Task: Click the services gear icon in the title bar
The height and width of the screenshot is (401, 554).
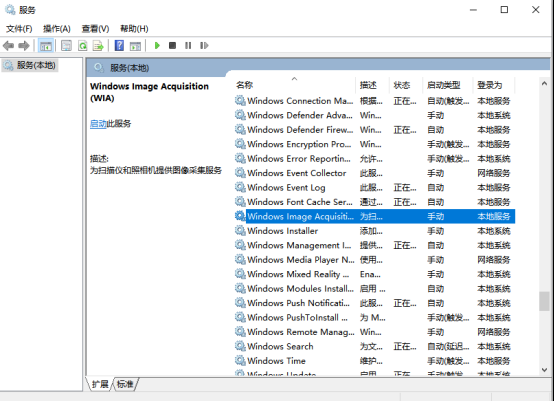Action: pos(10,10)
